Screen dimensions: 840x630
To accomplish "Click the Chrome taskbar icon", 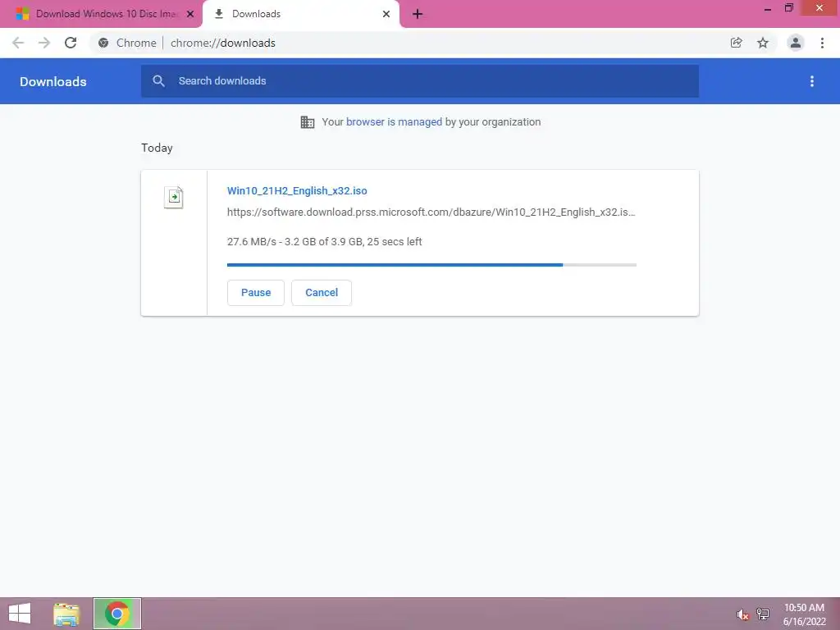I will [x=117, y=614].
